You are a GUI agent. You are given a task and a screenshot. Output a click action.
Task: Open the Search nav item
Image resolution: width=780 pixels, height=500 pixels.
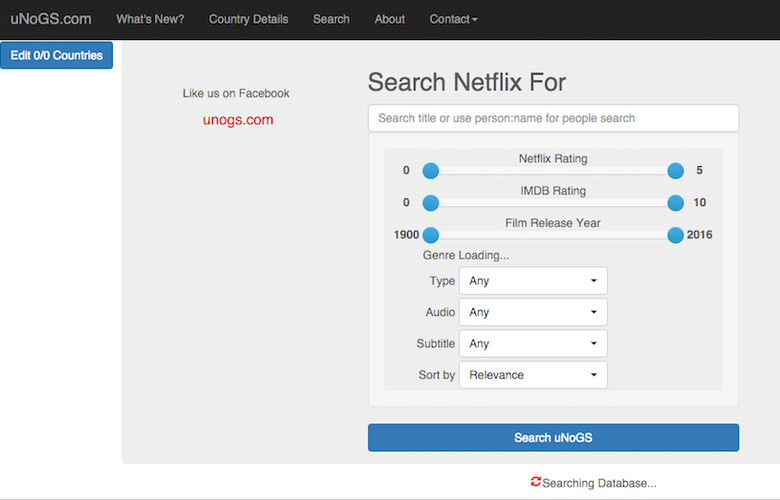[331, 19]
